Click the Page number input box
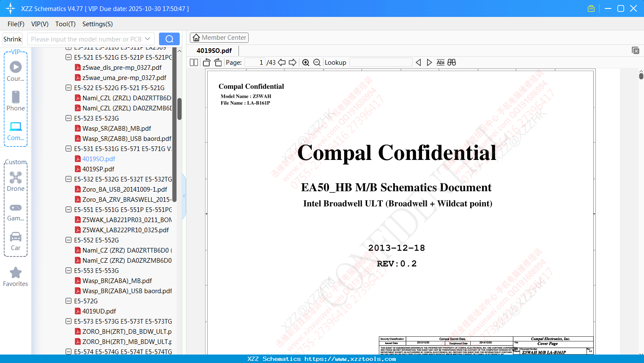The width and height of the screenshot is (644, 363). [x=255, y=63]
